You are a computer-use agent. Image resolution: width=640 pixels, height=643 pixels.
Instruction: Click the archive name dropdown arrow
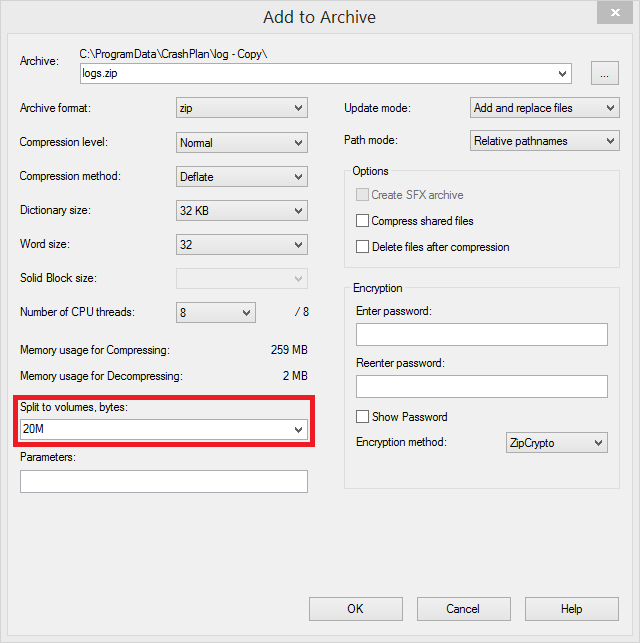562,74
